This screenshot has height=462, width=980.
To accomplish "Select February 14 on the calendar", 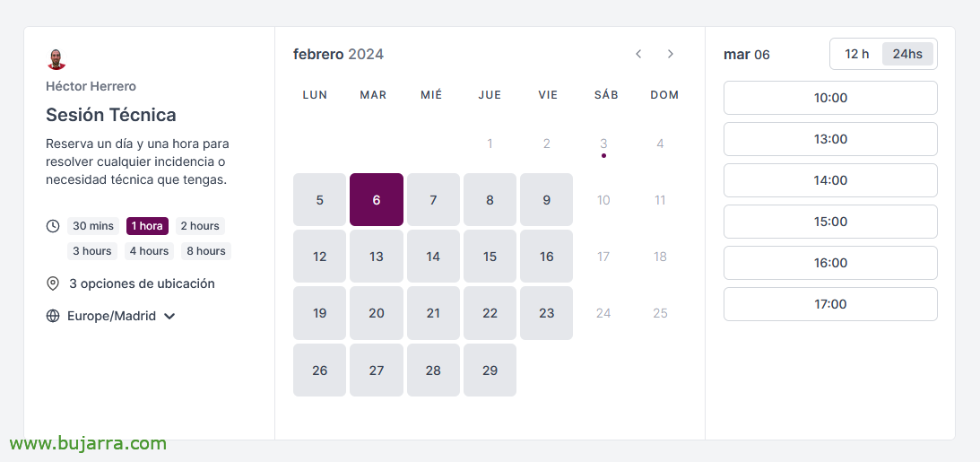I will coord(433,257).
